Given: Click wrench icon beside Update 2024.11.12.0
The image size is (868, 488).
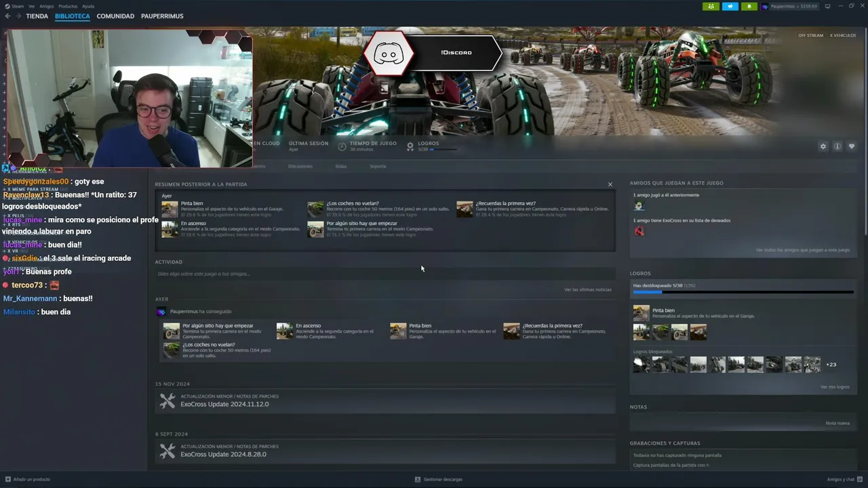Looking at the screenshot, I should tap(167, 401).
